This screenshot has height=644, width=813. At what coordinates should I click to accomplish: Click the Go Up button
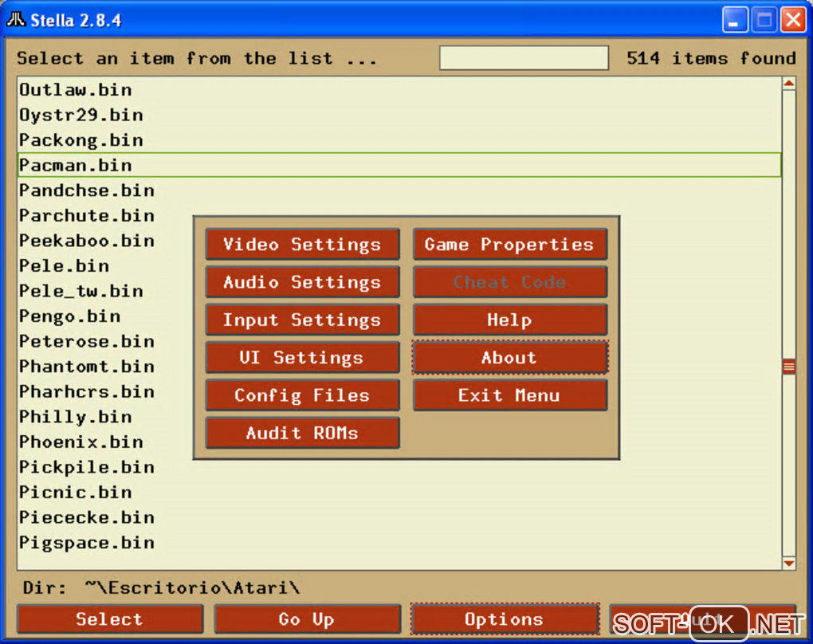tap(307, 619)
